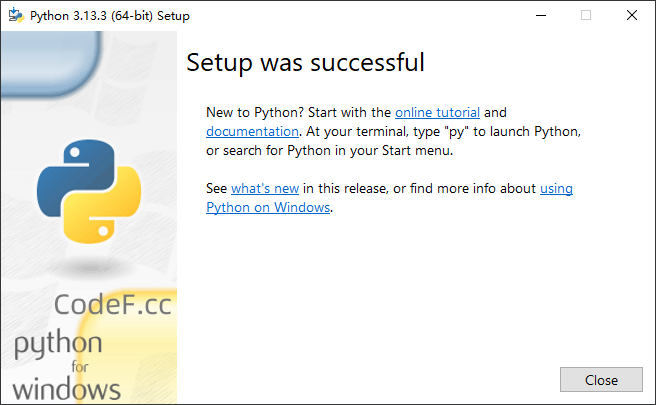Minimize the Python Setup window
The height and width of the screenshot is (405, 656).
(541, 15)
